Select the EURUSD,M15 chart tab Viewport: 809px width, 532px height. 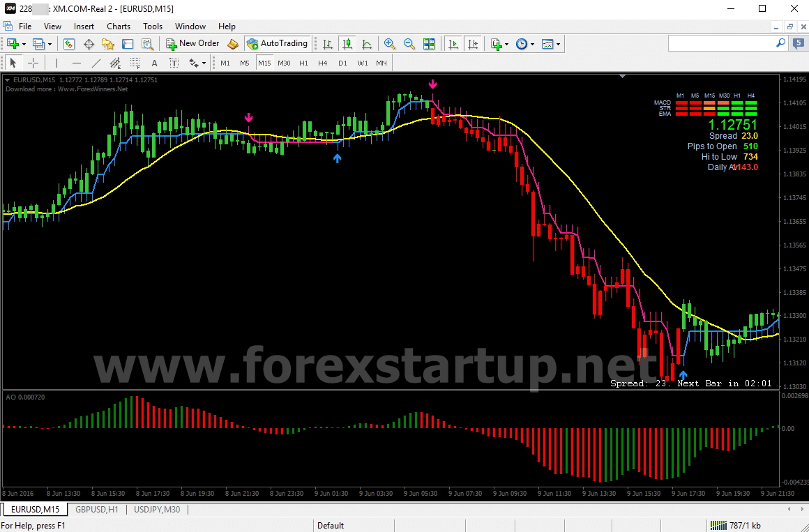(x=35, y=510)
